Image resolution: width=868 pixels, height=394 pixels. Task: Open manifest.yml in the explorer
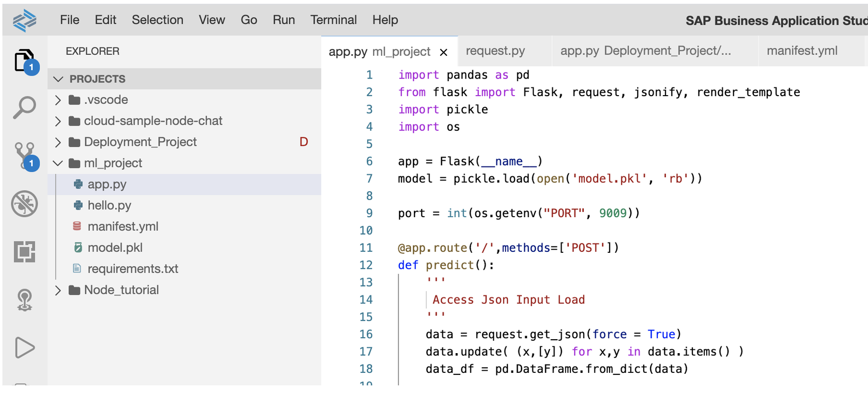(184, 226)
